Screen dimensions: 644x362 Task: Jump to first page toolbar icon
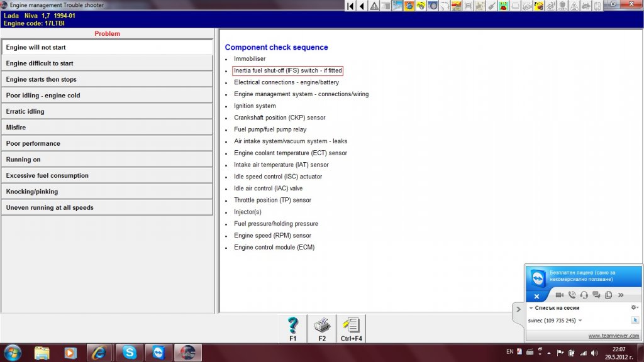click(x=350, y=6)
